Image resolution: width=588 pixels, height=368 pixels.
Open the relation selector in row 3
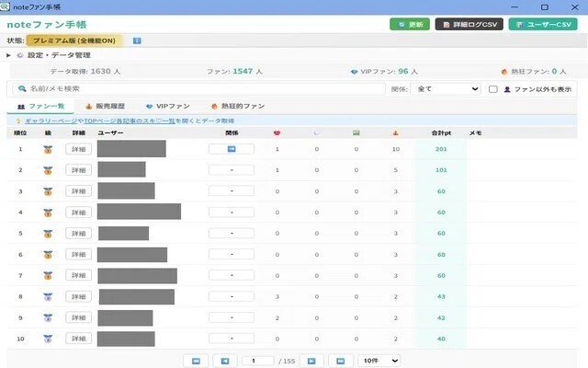(232, 191)
